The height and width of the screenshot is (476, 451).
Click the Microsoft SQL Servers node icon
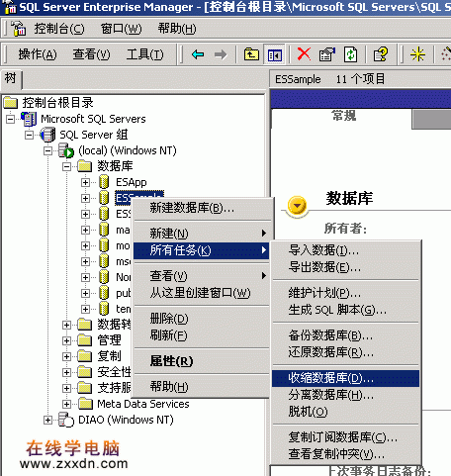tap(29, 119)
